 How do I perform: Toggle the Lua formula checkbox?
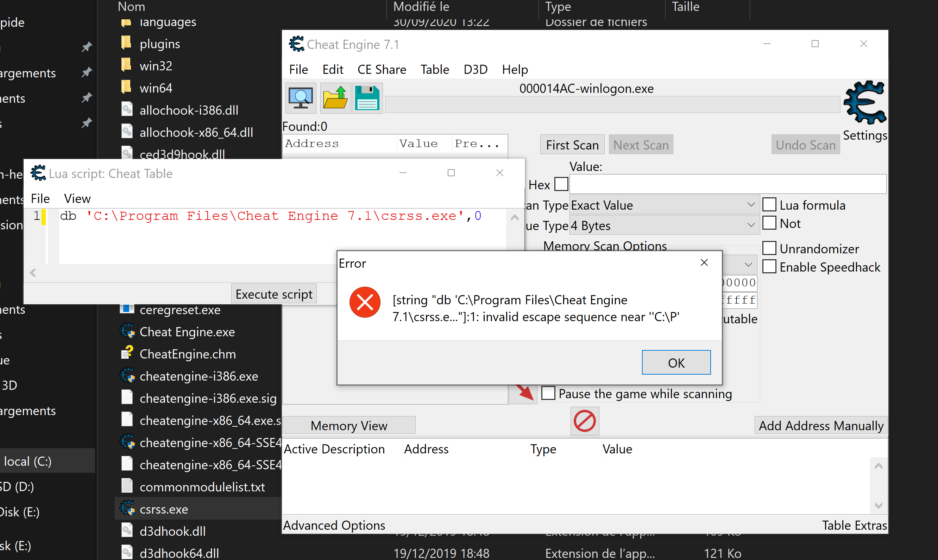tap(769, 205)
